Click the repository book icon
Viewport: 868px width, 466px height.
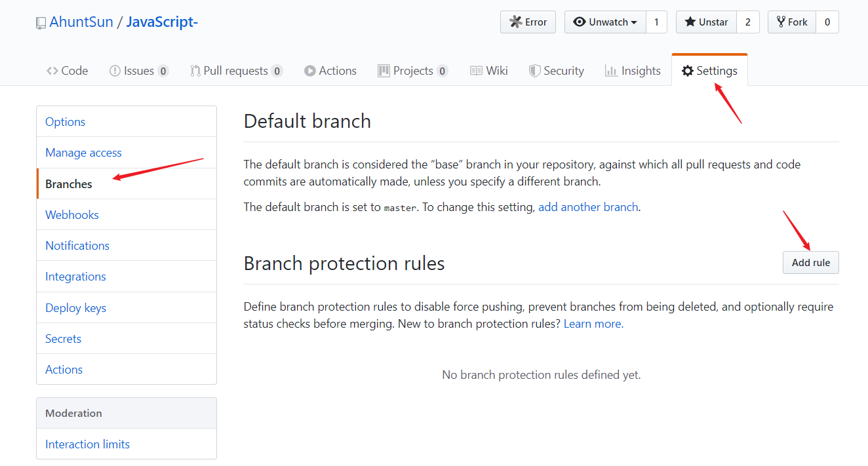pos(41,23)
